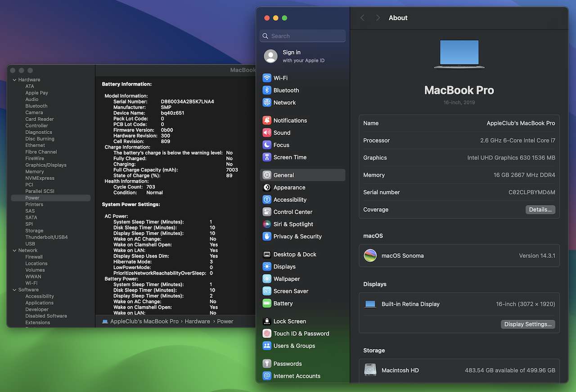Select Thunderbolt/USB4 in Hardware list
Viewport: 576px width, 392px height.
(46, 237)
